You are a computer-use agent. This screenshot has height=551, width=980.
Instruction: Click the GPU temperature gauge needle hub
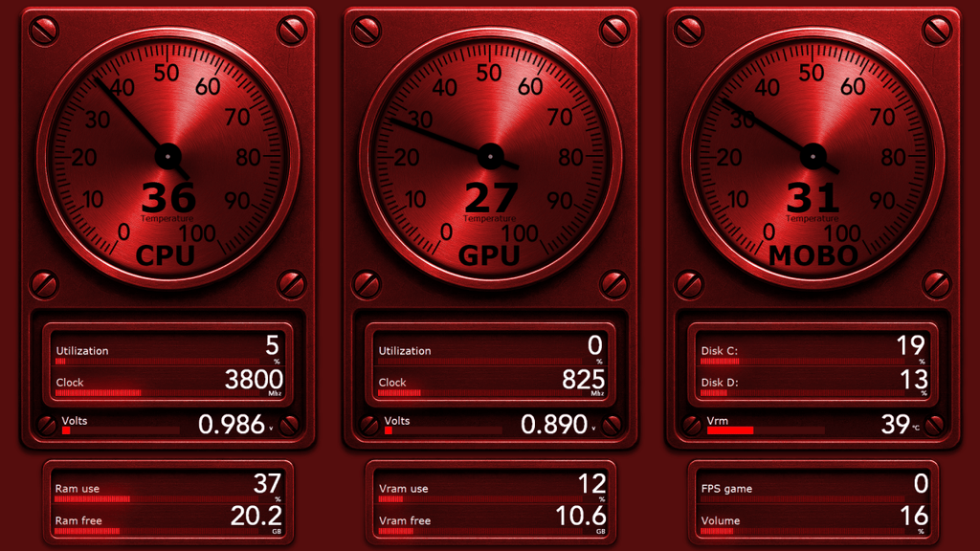tap(490, 154)
